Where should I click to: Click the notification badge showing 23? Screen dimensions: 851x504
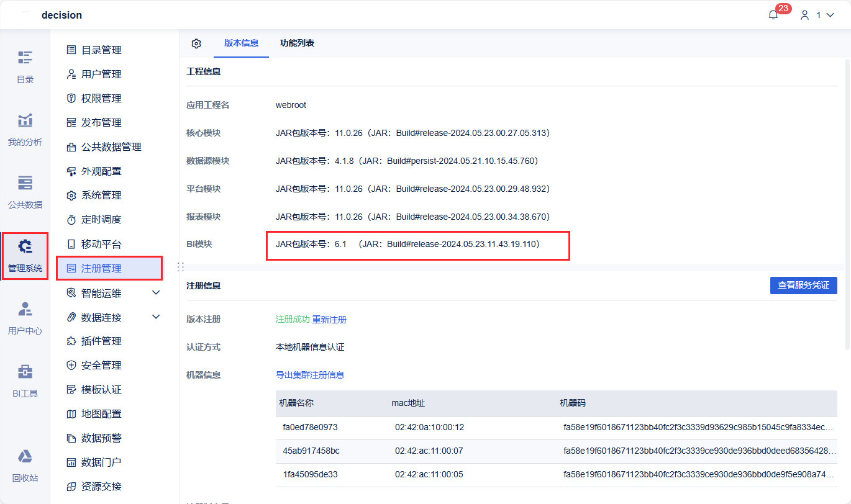point(783,8)
